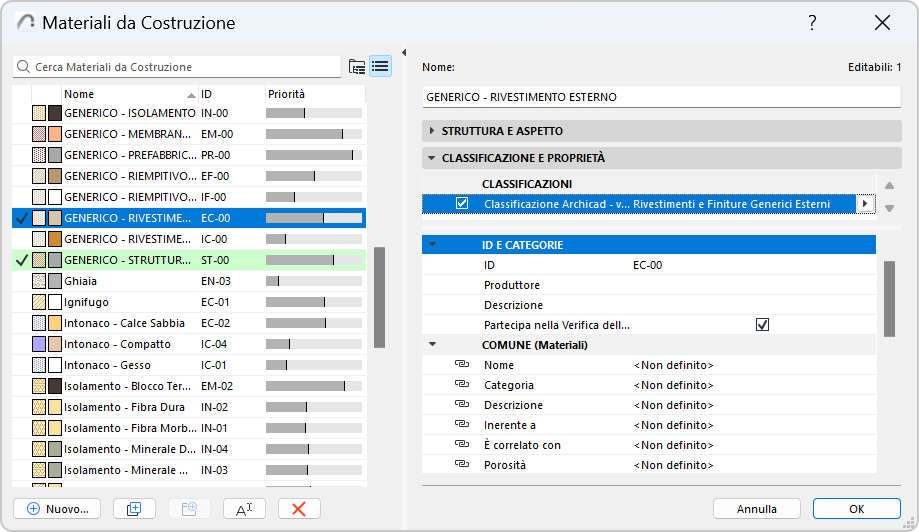Open classification dropdown arrow for Rivestimenti
The width and height of the screenshot is (919, 532).
click(x=865, y=204)
